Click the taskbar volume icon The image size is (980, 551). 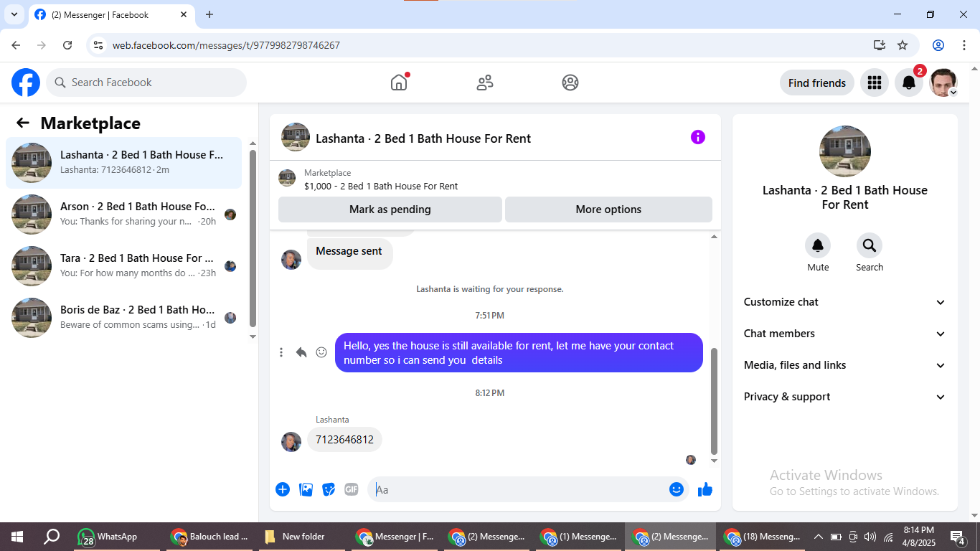coord(870,537)
